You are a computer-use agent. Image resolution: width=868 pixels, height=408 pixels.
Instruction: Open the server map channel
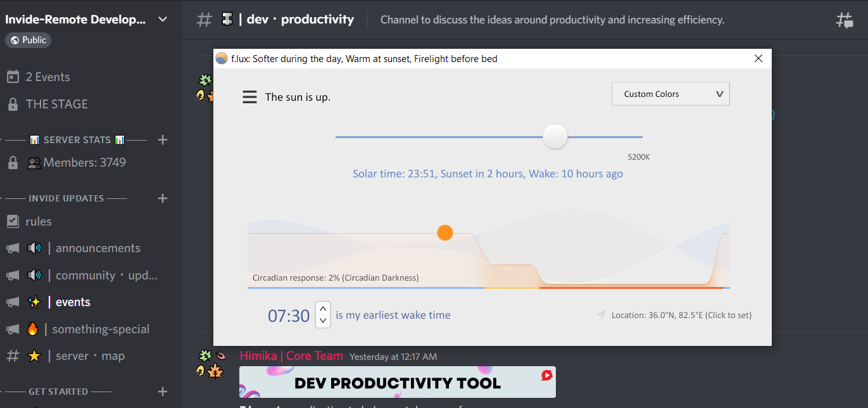coord(91,356)
